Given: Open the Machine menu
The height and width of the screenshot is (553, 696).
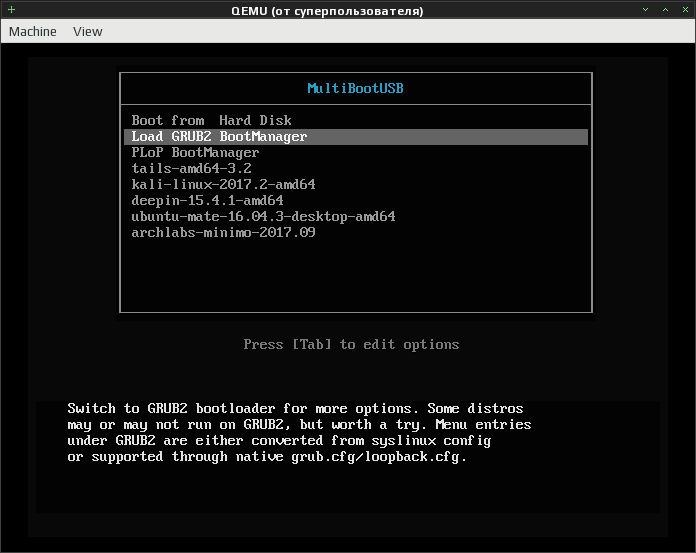Looking at the screenshot, I should [x=32, y=32].
